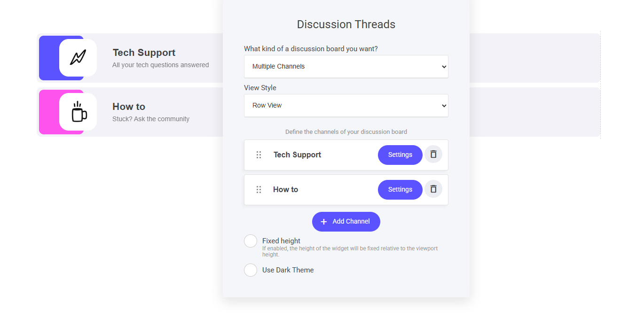This screenshot has width=644, height=318.
Task: Open Settings for How to channel
Action: [x=400, y=190]
